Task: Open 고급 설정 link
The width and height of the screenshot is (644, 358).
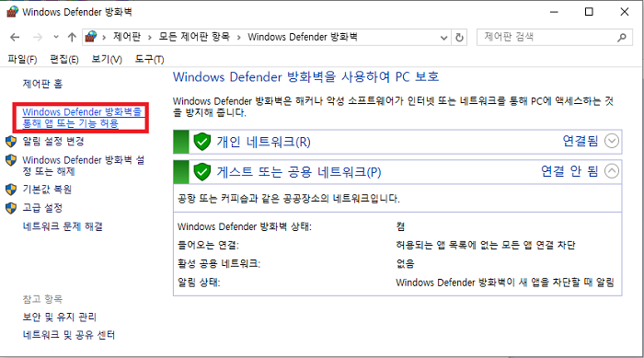Action: pos(42,208)
